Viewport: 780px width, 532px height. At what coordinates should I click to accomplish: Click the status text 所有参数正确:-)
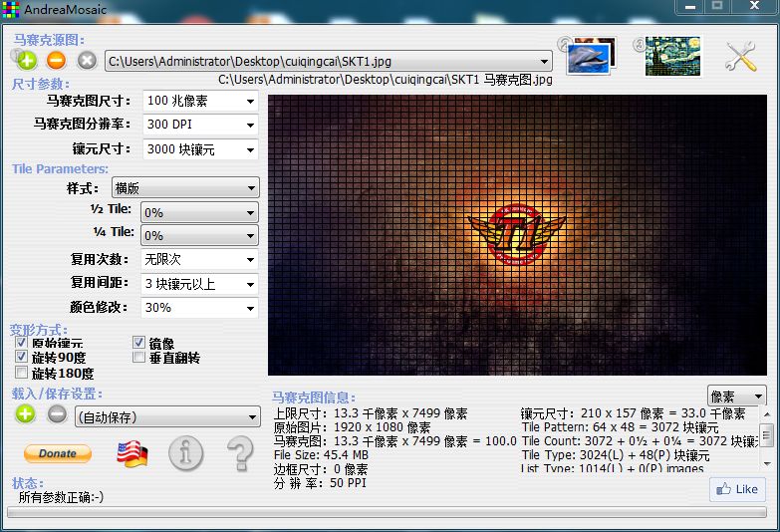(x=61, y=497)
